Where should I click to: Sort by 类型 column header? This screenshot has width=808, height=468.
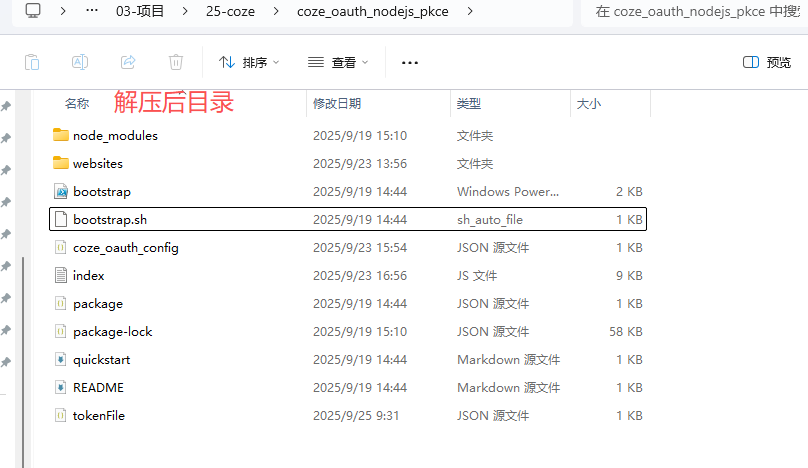[468, 104]
